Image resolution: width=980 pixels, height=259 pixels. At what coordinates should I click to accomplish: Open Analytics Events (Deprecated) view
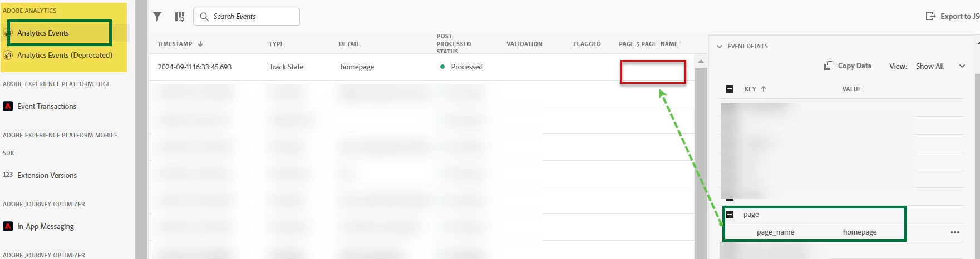point(65,55)
